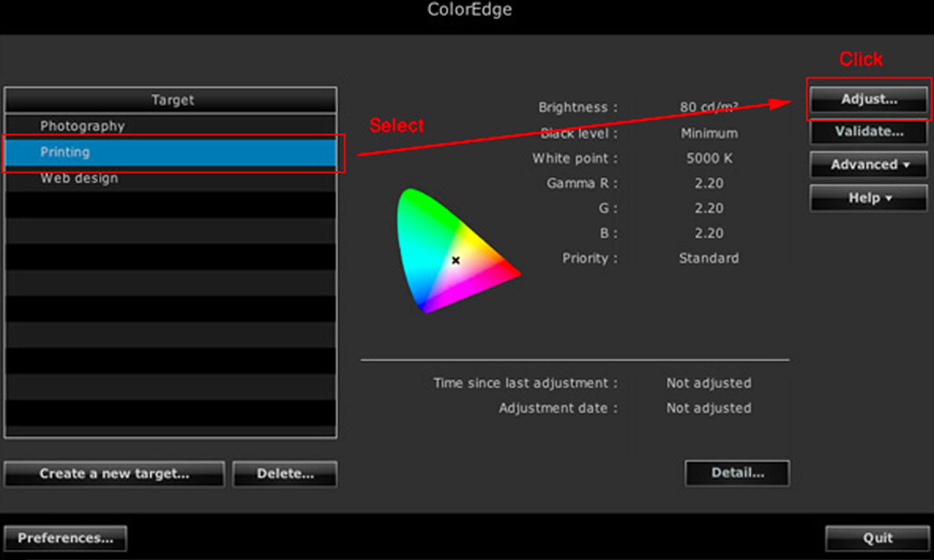Click the Priority label

[590, 258]
